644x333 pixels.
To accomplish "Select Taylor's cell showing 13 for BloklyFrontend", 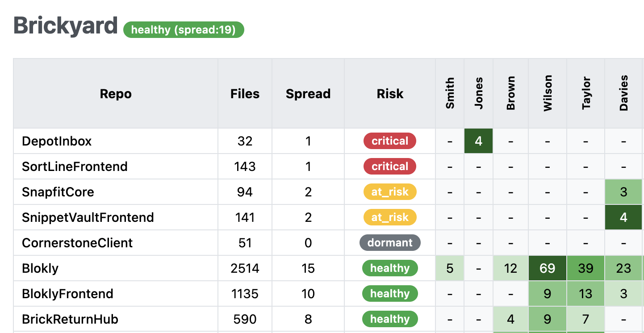I will [x=586, y=294].
